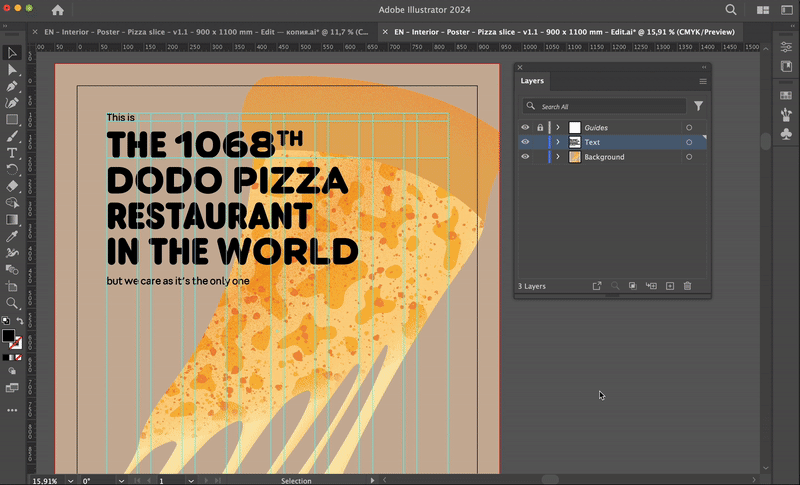Select the Rectangle tool
The width and height of the screenshot is (800, 485).
pos(12,120)
